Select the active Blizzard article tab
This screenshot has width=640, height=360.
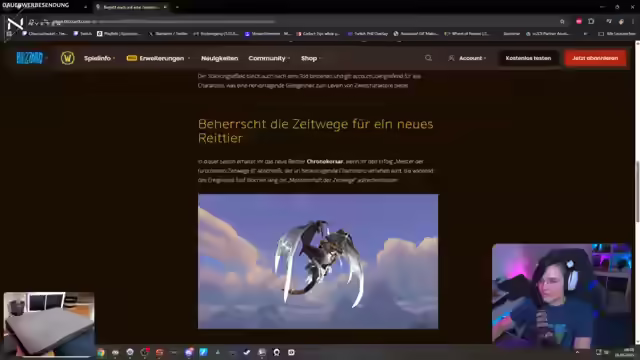(x=131, y=7)
